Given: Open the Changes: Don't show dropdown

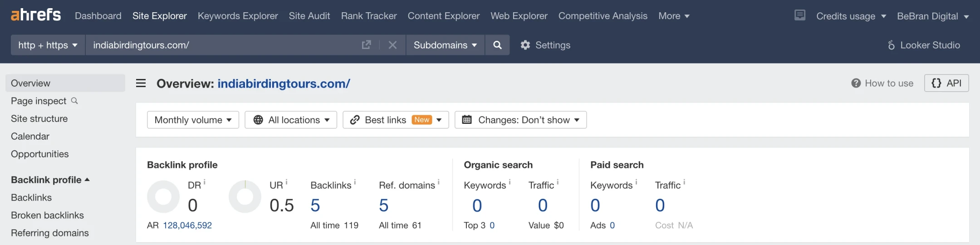Looking at the screenshot, I should coord(520,120).
